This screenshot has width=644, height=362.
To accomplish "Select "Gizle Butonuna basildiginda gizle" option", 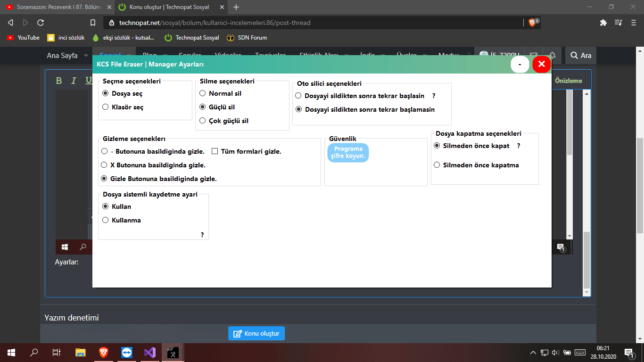I will click(x=159, y=179).
